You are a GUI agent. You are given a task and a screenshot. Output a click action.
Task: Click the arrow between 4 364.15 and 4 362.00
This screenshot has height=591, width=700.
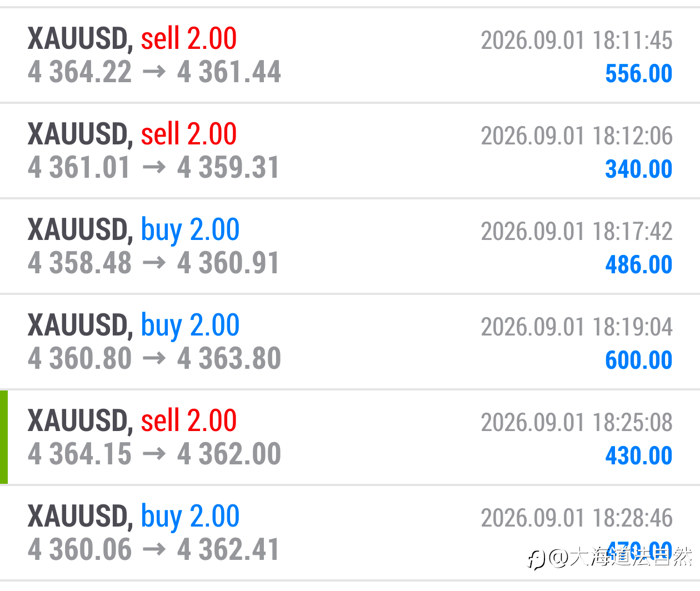[x=154, y=455]
